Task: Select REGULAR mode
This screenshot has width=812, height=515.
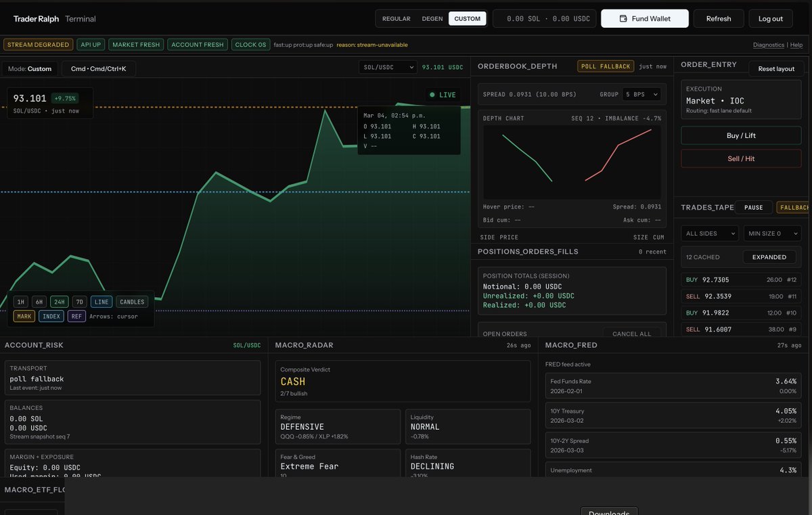Action: point(397,19)
